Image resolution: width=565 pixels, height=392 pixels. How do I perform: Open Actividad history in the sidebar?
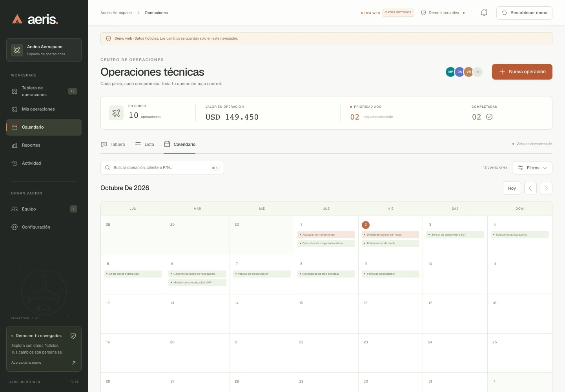coord(44,163)
